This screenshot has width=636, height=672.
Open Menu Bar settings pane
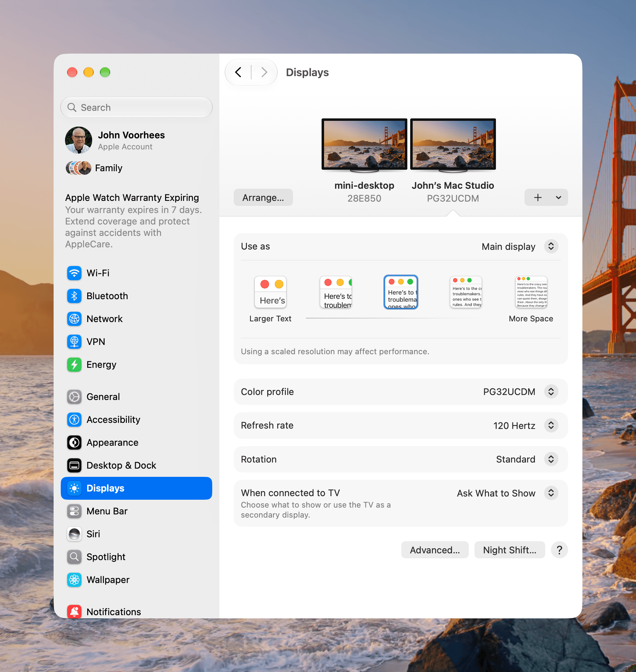click(x=136, y=511)
